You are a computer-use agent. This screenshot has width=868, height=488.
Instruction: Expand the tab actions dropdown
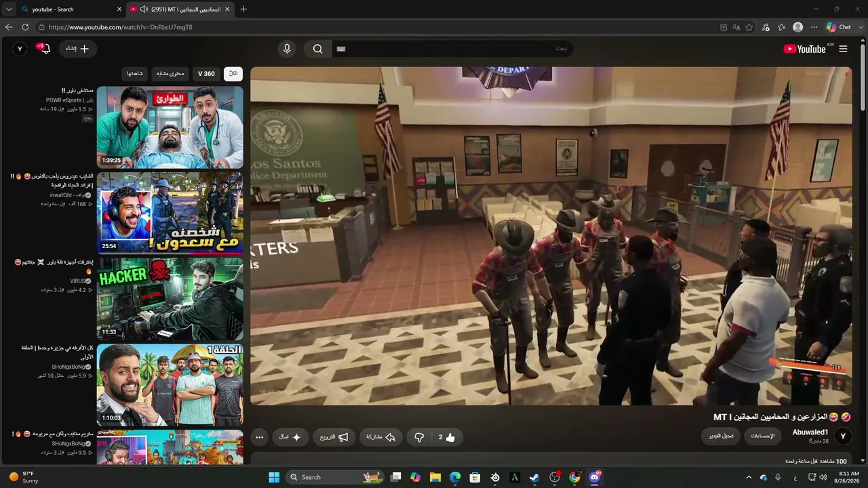tap(9, 9)
